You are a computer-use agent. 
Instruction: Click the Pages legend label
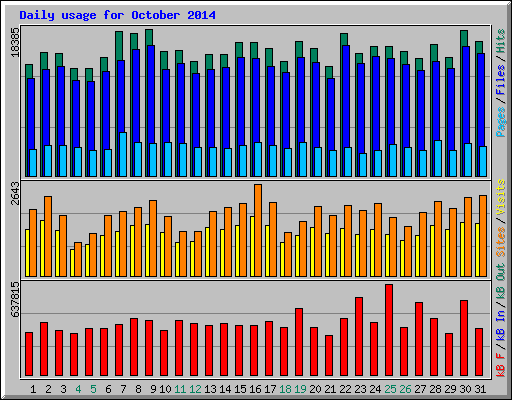point(501,122)
